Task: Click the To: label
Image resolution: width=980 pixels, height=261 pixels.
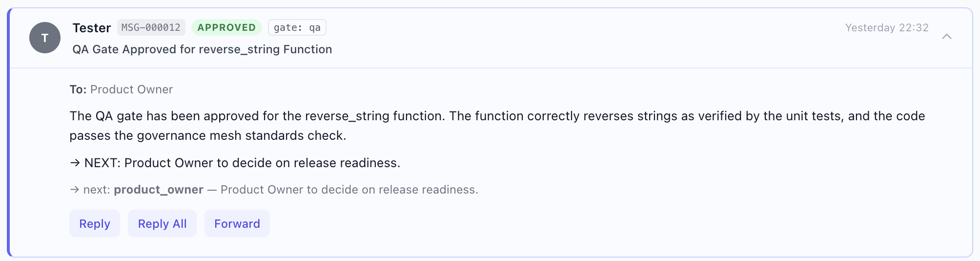Action: [x=78, y=89]
